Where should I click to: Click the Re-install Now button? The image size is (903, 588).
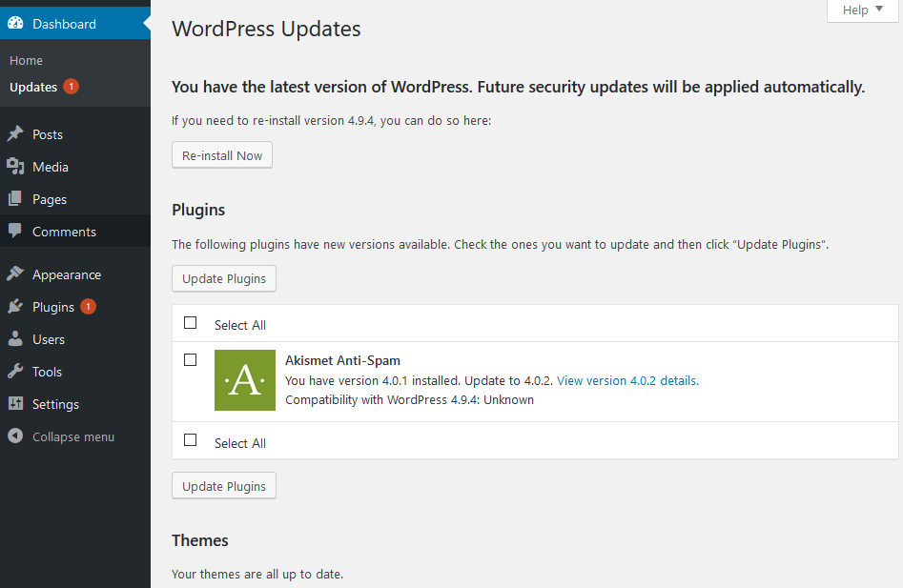tap(222, 155)
